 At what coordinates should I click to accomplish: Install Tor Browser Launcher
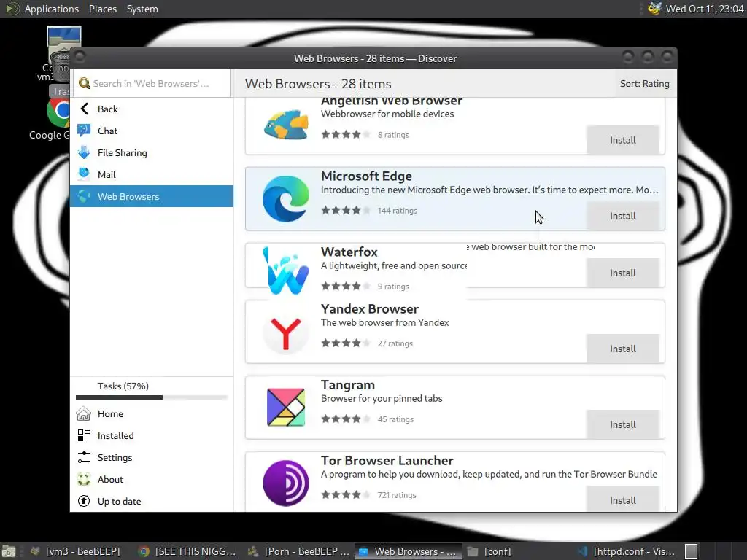623,499
